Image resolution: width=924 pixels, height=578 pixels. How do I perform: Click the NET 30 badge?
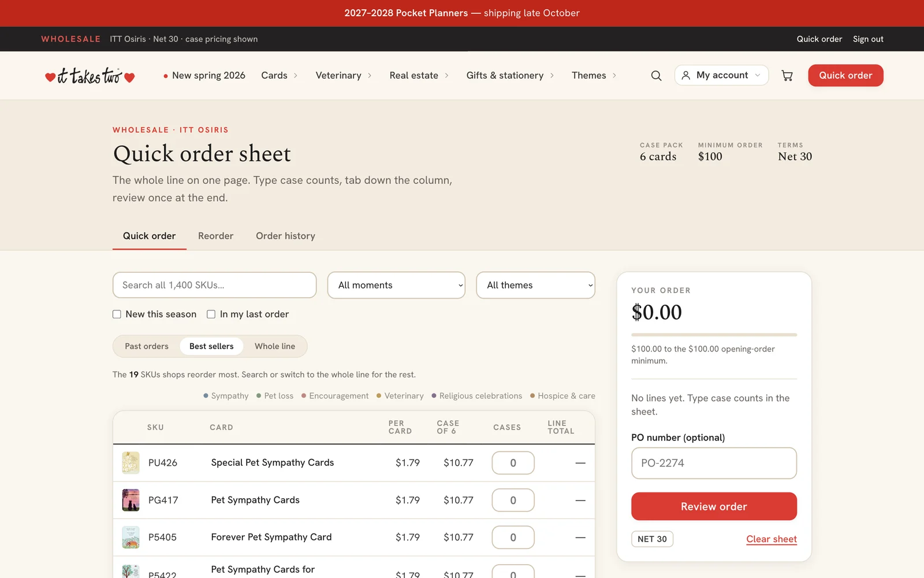652,539
